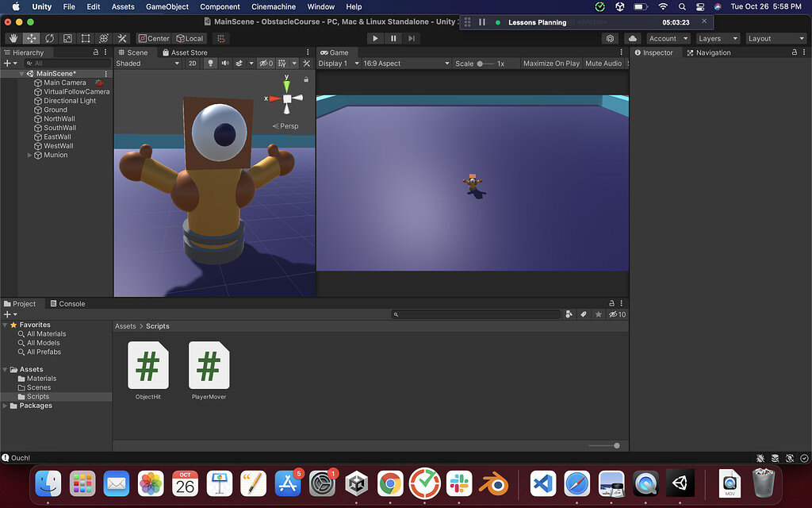Toggle hidden packages count in Project

[617, 314]
